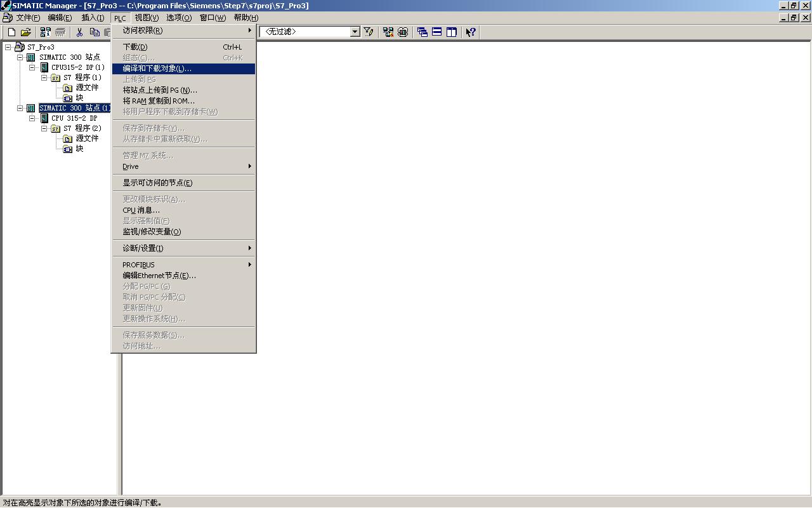Tile windows horizontally using the toolbar icon
The image size is (812, 508).
[x=437, y=32]
